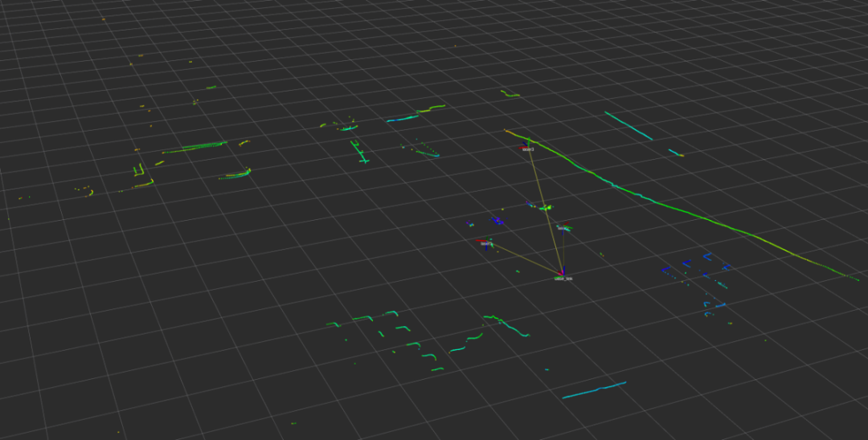Screen dimensions: 868x440
Task: Click the long horizontal green scan line at left
Action: click(194, 147)
